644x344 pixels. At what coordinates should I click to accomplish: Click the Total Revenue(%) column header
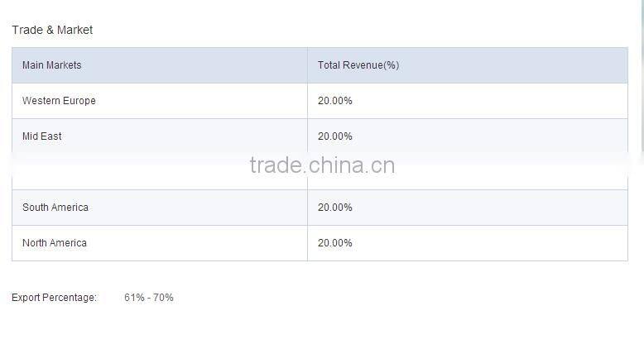358,65
